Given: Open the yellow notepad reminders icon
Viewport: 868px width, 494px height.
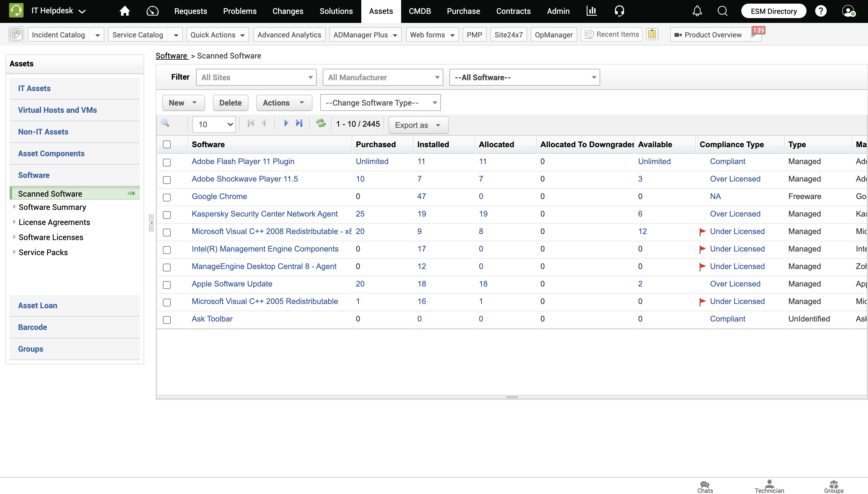Looking at the screenshot, I should coord(652,34).
